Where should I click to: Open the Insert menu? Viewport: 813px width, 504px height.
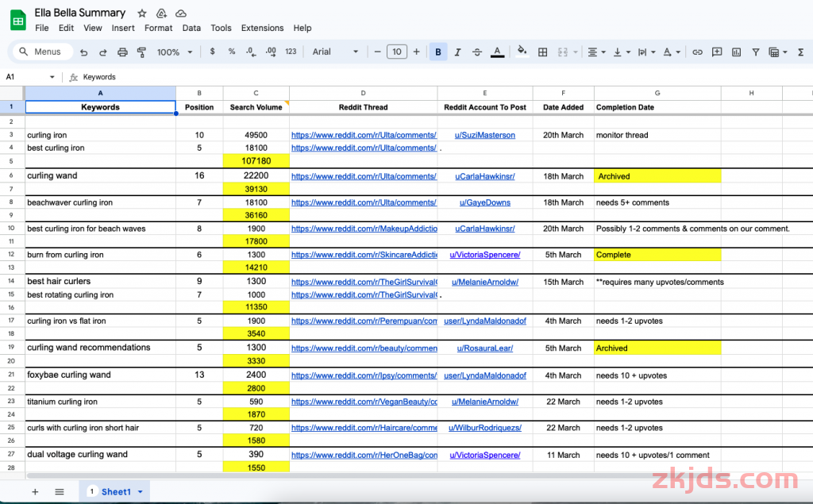(x=123, y=28)
